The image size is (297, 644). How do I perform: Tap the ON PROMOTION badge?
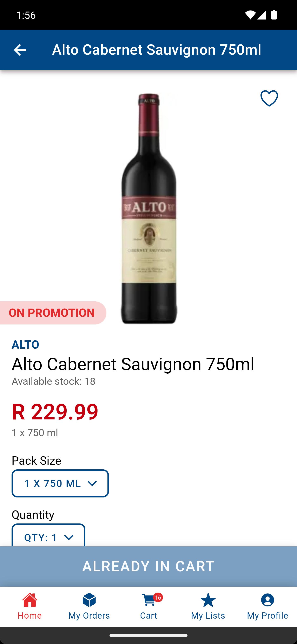[52, 313]
